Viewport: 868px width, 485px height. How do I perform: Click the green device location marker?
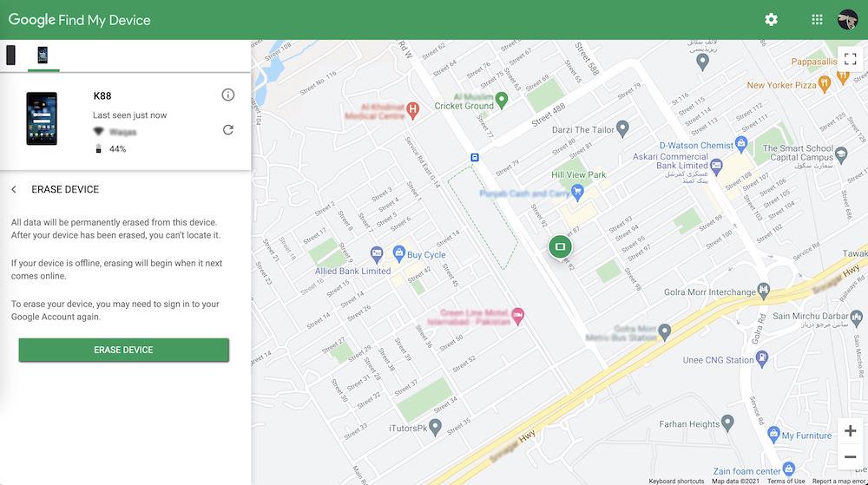pyautogui.click(x=560, y=246)
